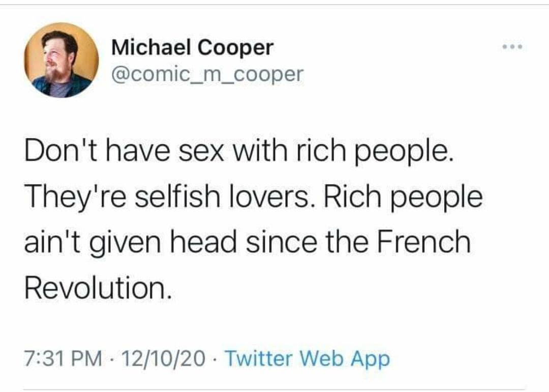Click the line starting "ain't given head"
Image resolution: width=549 pixels, height=392 pixels.
pos(247,242)
